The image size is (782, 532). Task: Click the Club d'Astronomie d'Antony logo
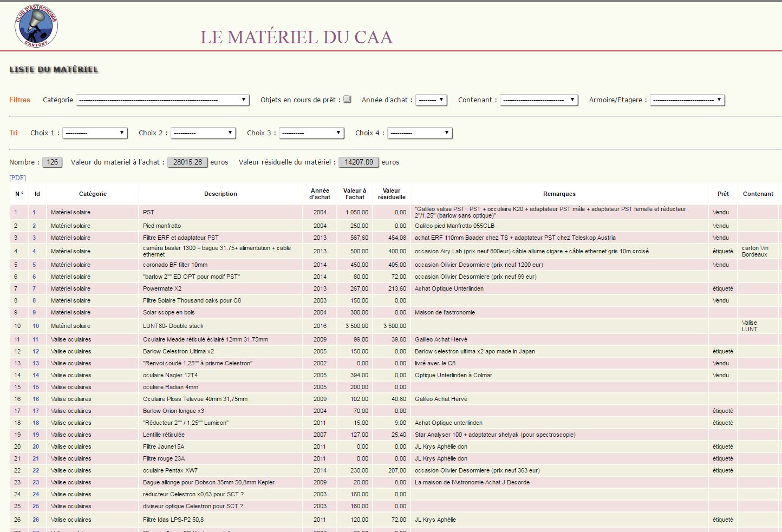pos(36,26)
